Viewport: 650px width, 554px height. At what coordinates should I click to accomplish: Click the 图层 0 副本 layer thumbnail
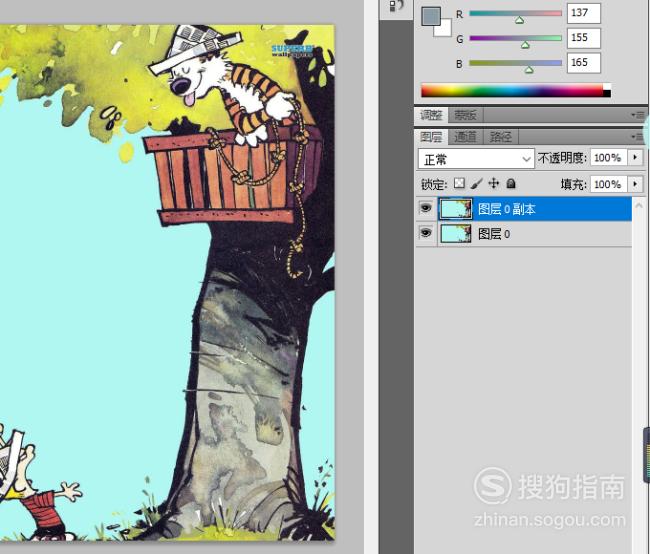click(x=456, y=208)
